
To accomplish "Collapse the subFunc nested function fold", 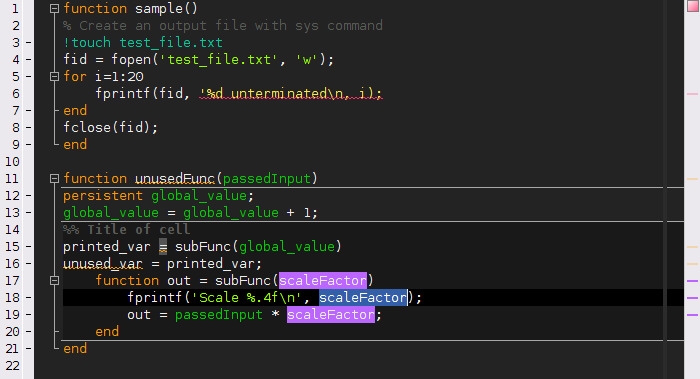I will (54, 281).
